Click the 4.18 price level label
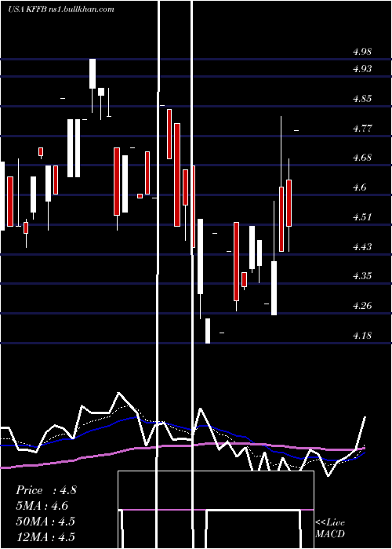The height and width of the screenshot is (549, 392). click(362, 336)
